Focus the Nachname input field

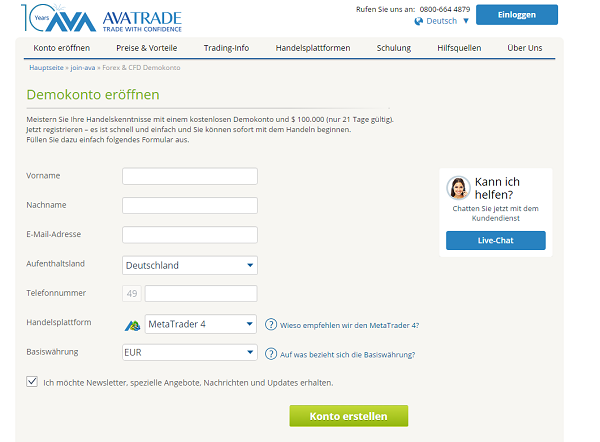tap(190, 206)
